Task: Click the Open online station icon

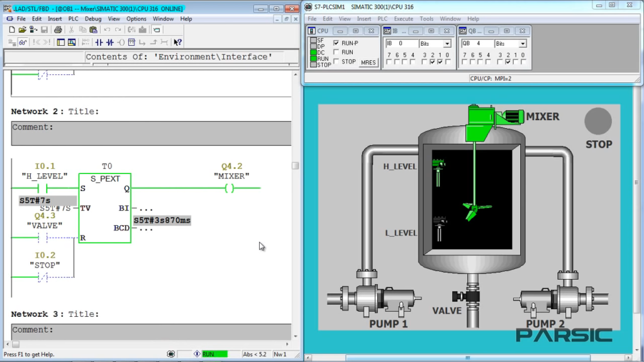Action: point(33,30)
